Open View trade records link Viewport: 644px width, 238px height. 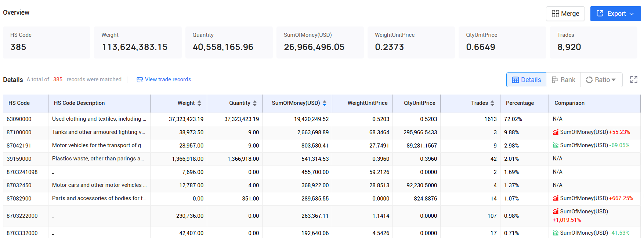(x=168, y=79)
